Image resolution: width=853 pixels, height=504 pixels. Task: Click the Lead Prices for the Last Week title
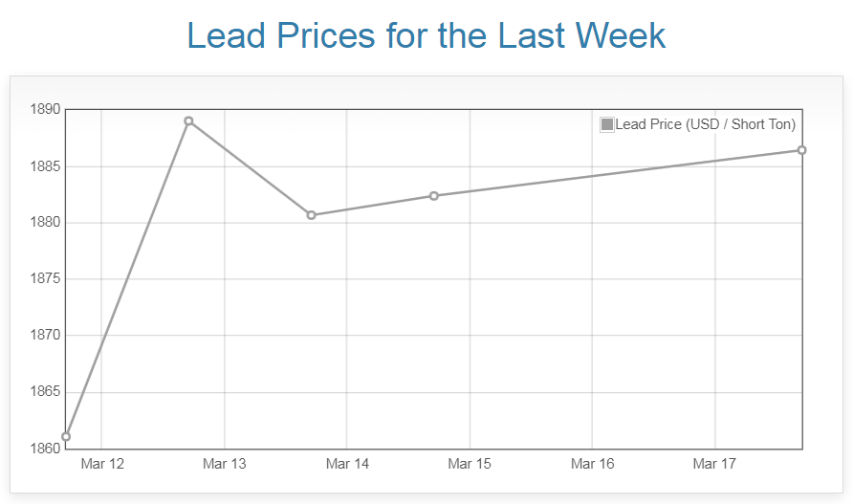426,36
